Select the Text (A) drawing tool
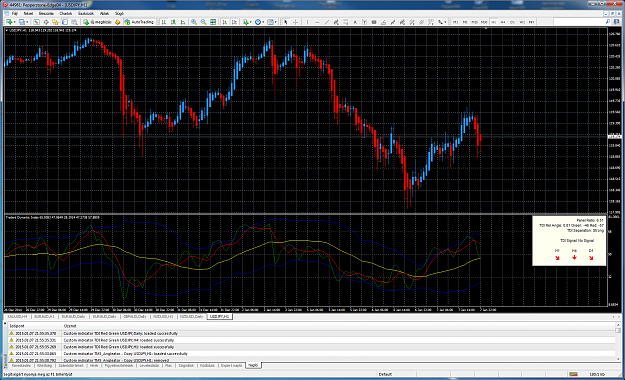Viewport: 625px width, 380px height. (355, 22)
